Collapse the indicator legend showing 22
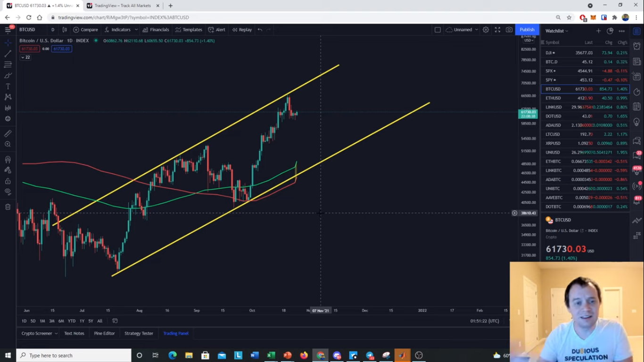644x362 pixels. tap(25, 58)
